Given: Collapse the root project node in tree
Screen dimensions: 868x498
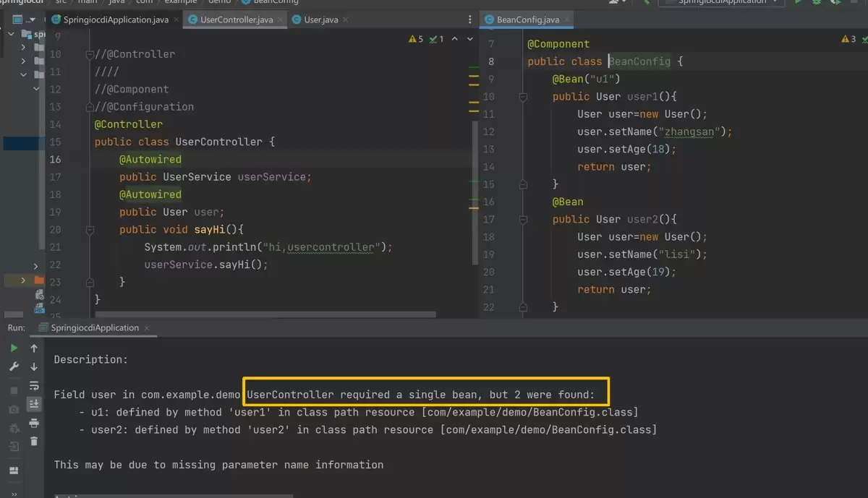Looking at the screenshot, I should (12, 34).
